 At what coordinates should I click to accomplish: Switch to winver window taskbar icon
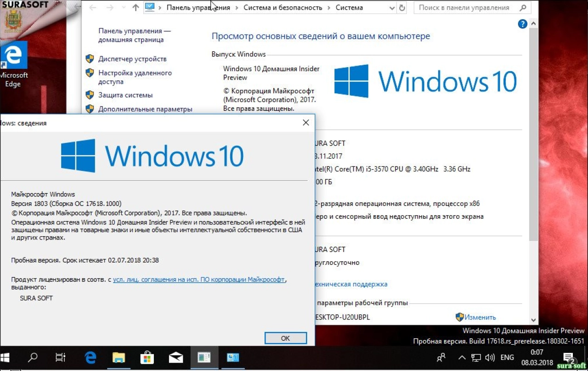pos(204,358)
